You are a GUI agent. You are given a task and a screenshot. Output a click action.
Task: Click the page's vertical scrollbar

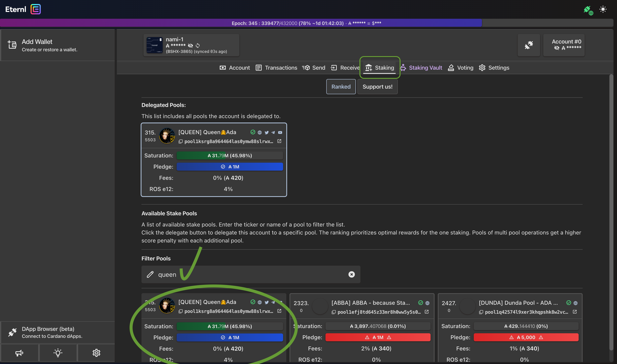click(x=611, y=212)
